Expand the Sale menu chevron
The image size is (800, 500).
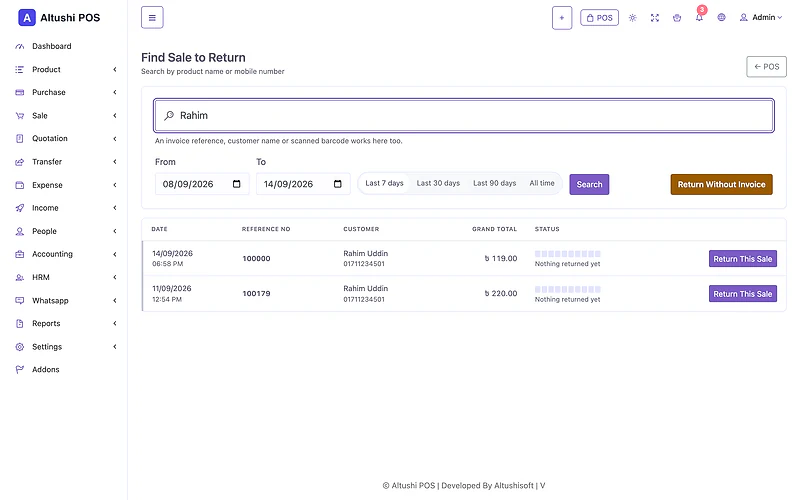click(x=115, y=116)
